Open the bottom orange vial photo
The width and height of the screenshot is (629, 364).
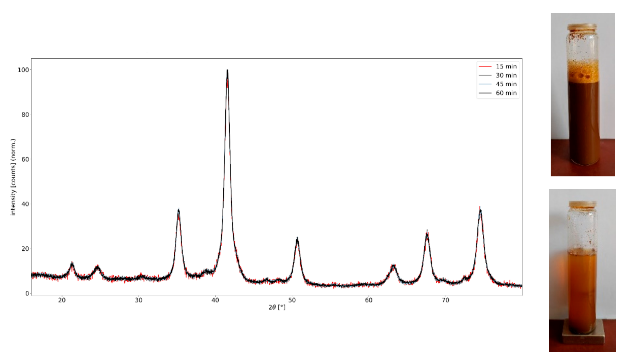582,271
